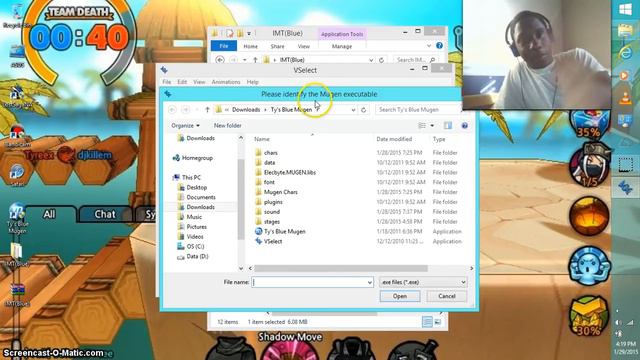Open Safari desktop shortcut
This screenshot has height=360, width=640.
[17, 176]
